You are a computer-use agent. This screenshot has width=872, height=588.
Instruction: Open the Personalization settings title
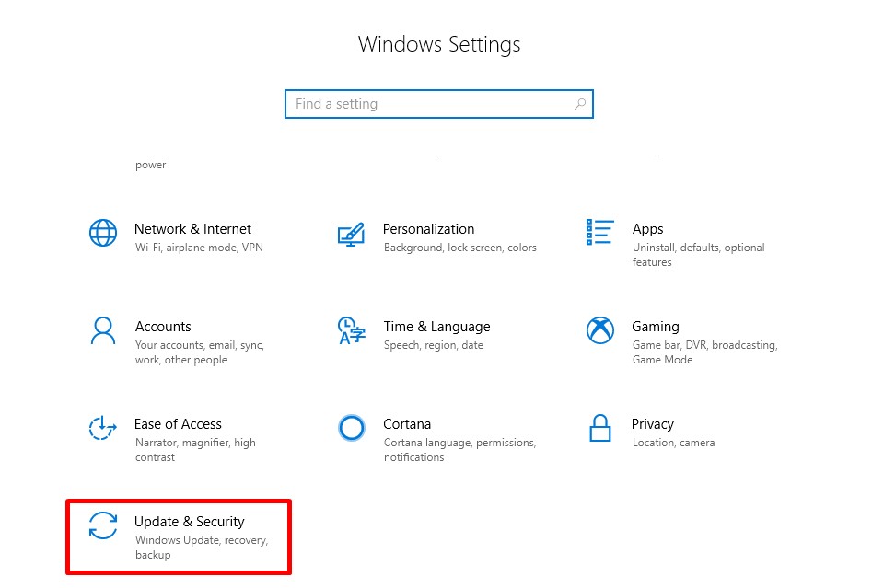428,229
